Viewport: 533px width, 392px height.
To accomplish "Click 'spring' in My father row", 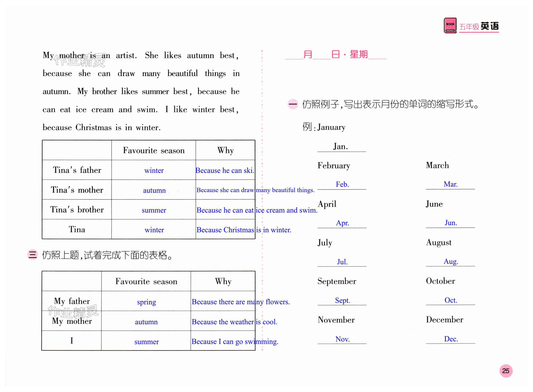I will point(146,302).
